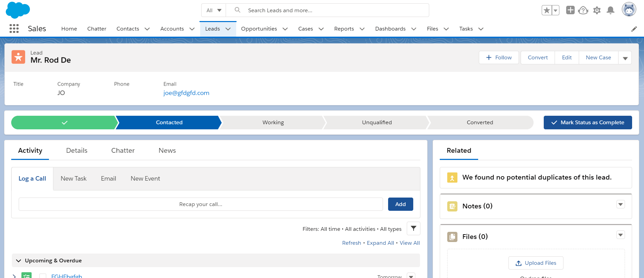644x278 pixels.
Task: Click the Edit lead button
Action: tap(567, 58)
